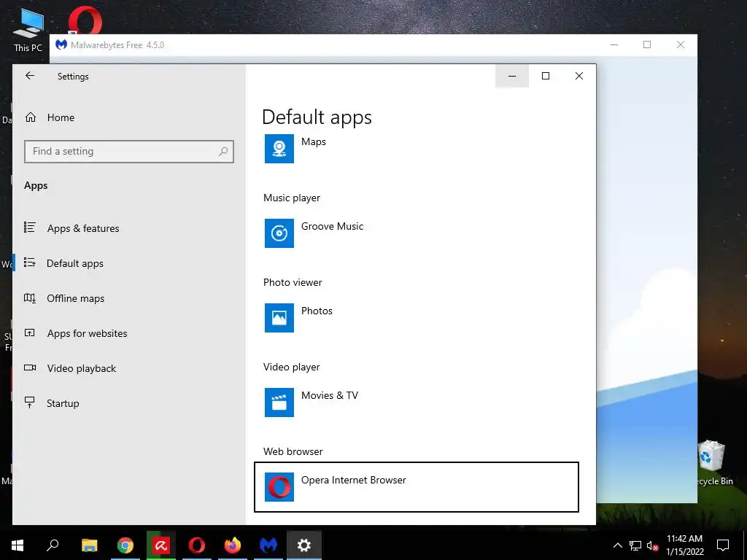Viewport: 747px width, 560px height.
Task: Open Video playback settings
Action: [81, 368]
